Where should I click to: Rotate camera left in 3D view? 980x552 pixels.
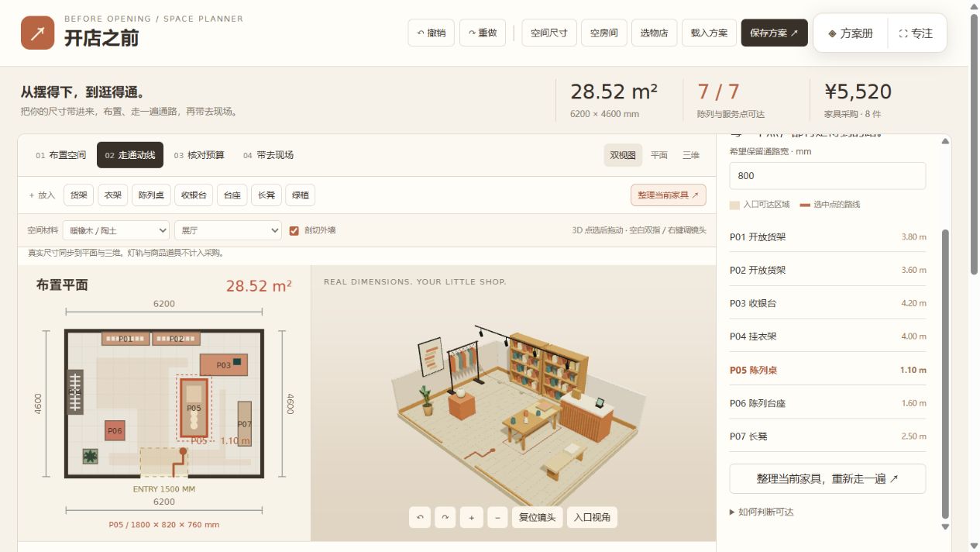[420, 517]
